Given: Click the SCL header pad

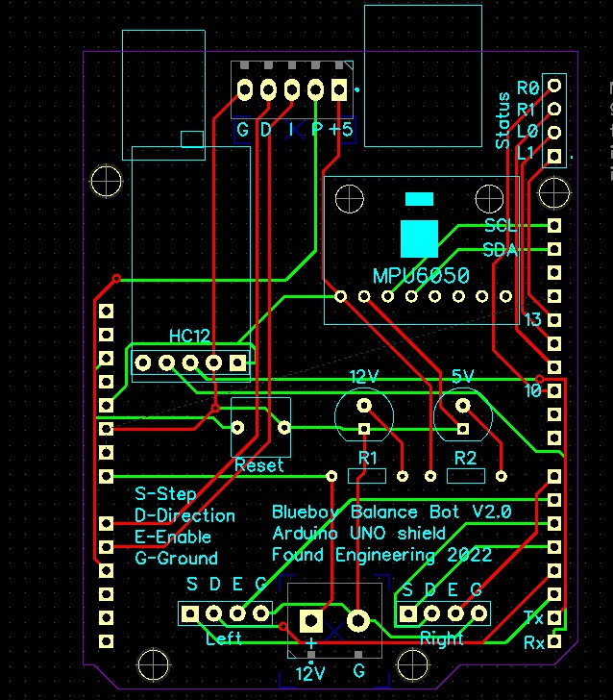Looking at the screenshot, I should click(553, 226).
